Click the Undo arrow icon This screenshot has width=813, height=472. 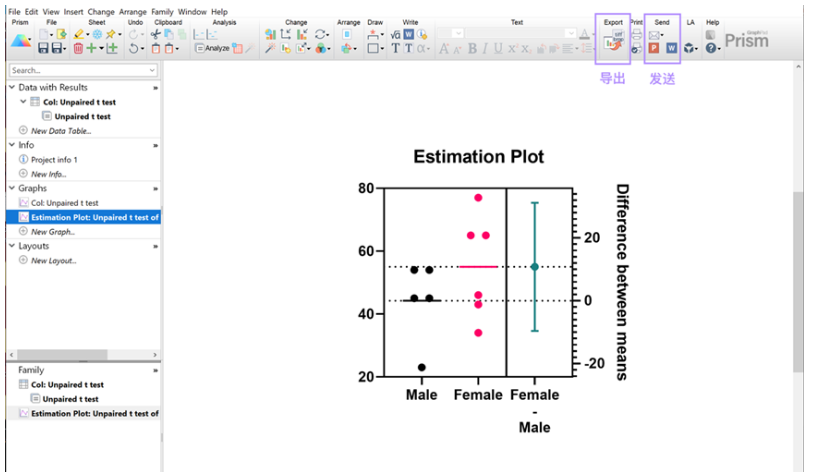click(134, 48)
